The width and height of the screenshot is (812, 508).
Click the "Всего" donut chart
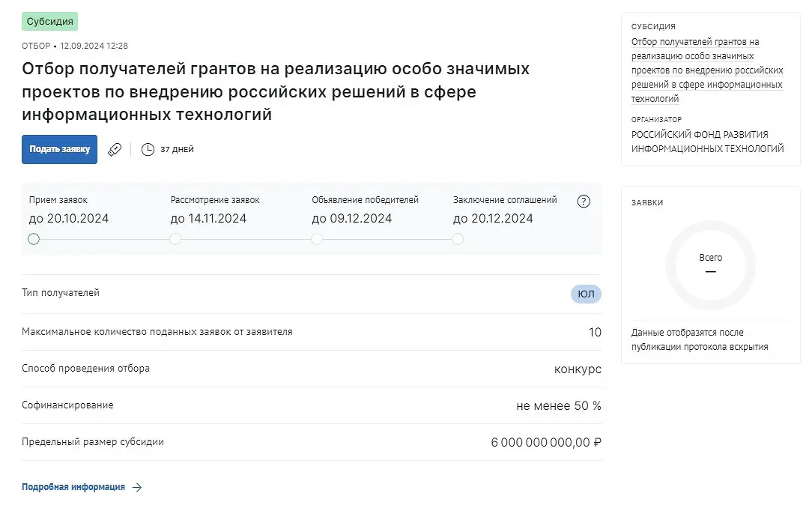710,264
